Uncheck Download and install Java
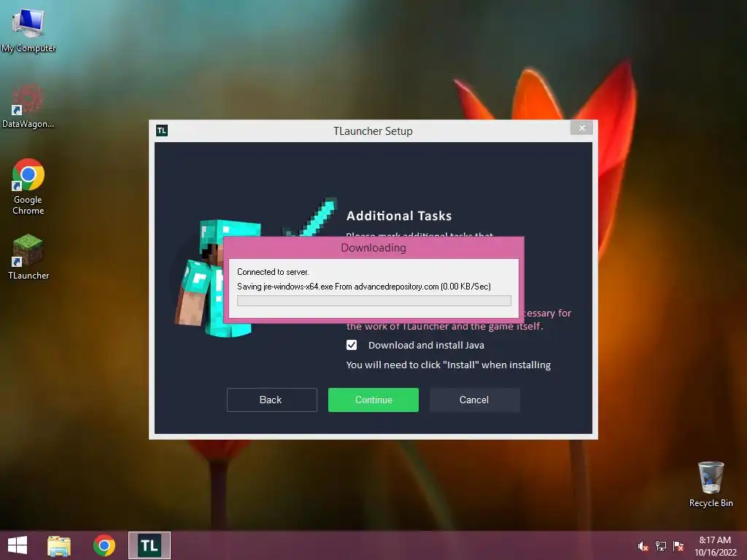Screen dimensions: 747x560 pos(352,345)
